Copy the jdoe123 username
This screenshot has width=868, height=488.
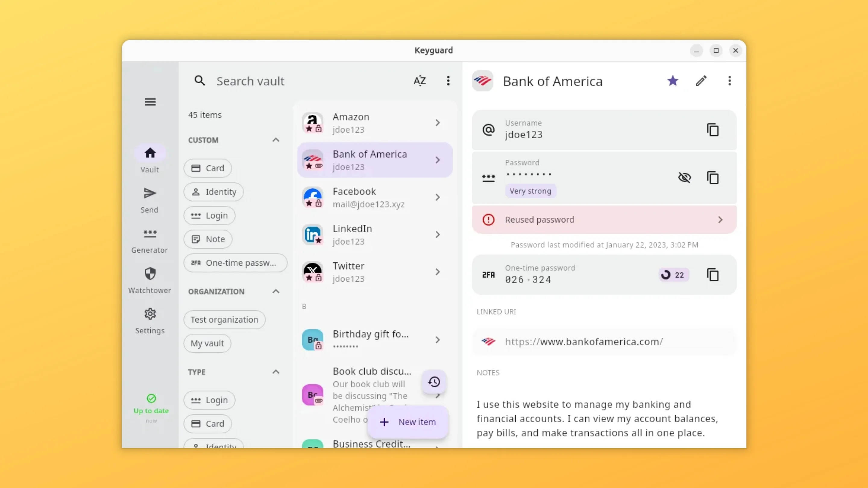click(x=713, y=130)
